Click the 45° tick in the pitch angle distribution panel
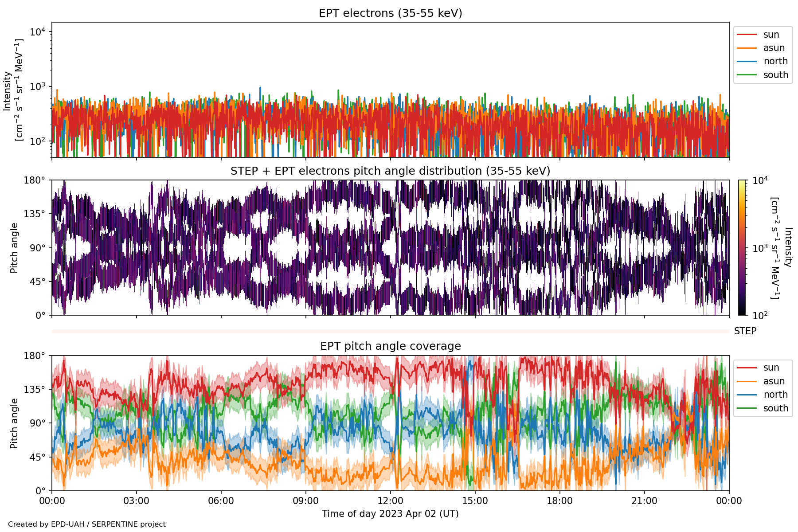Viewport: 798px width, 532px height. [x=37, y=282]
